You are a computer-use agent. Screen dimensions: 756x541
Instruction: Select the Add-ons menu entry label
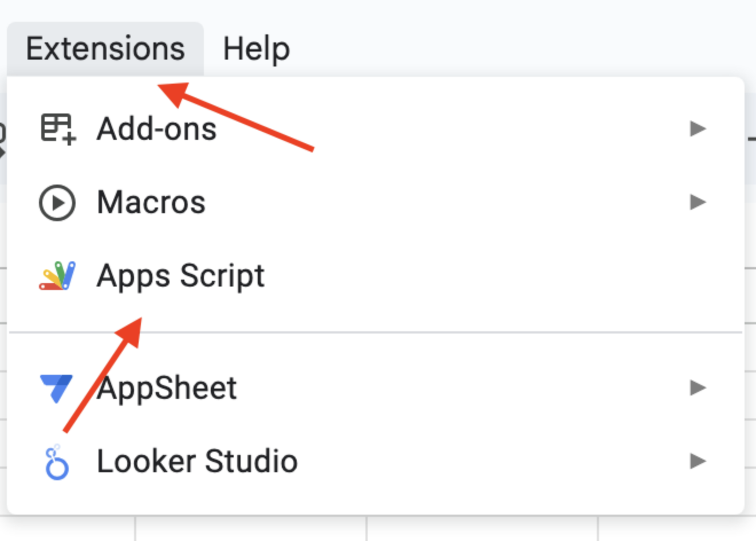coord(156,128)
